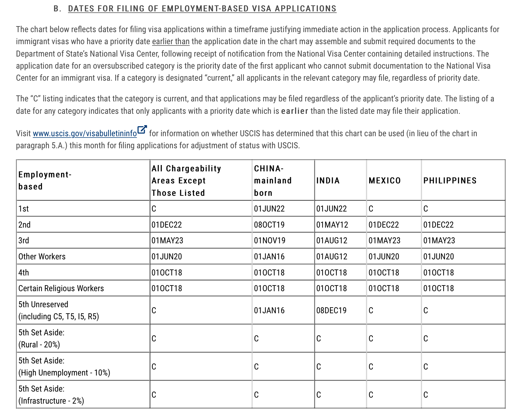Click the 08DEC19 date for India 5th Unreserved
Viewport: 532px width, 415px height.
tap(331, 311)
